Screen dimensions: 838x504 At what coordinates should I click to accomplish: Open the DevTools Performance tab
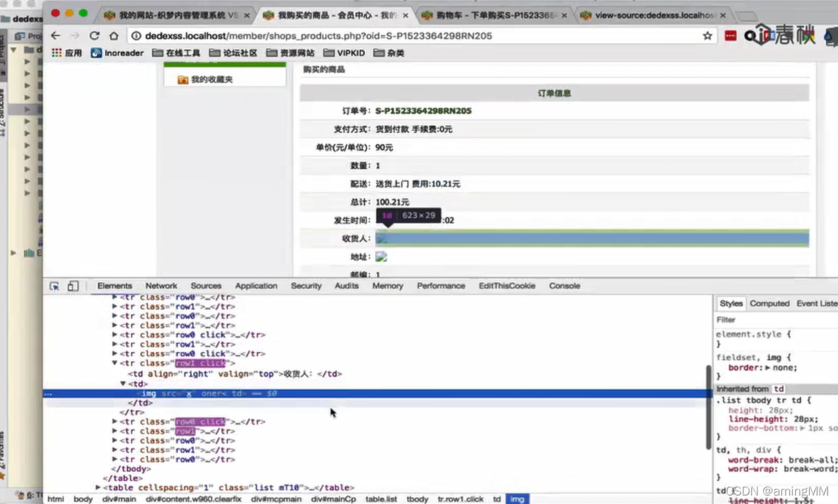(441, 286)
